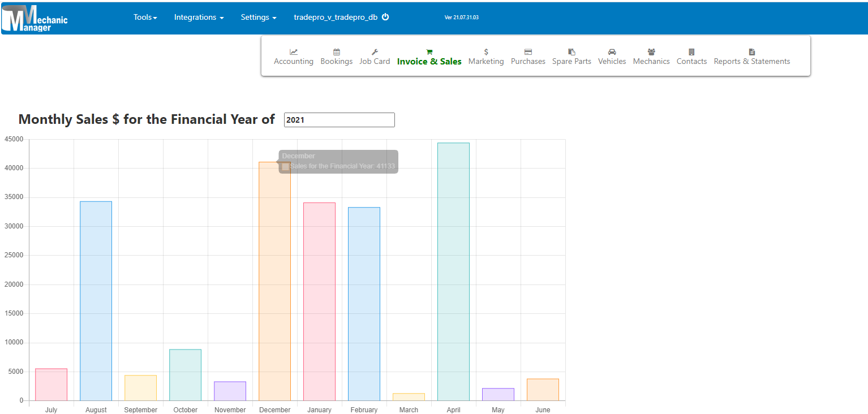The height and width of the screenshot is (414, 868).
Task: Go to the Purchases section
Action: (528, 61)
